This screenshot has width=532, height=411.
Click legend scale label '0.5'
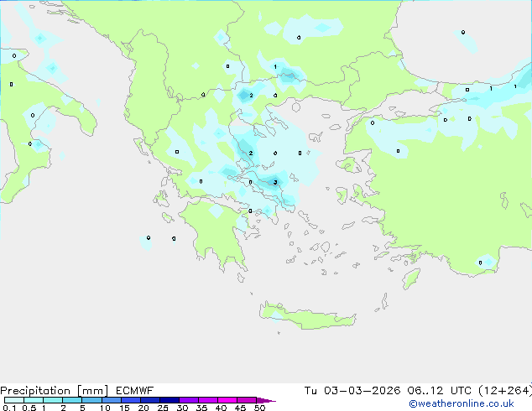click(x=29, y=408)
